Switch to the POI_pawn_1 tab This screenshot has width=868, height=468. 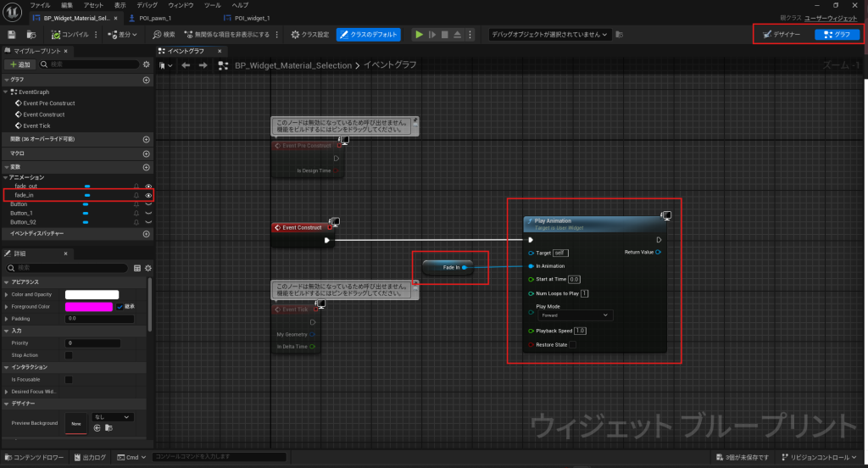[x=154, y=18]
